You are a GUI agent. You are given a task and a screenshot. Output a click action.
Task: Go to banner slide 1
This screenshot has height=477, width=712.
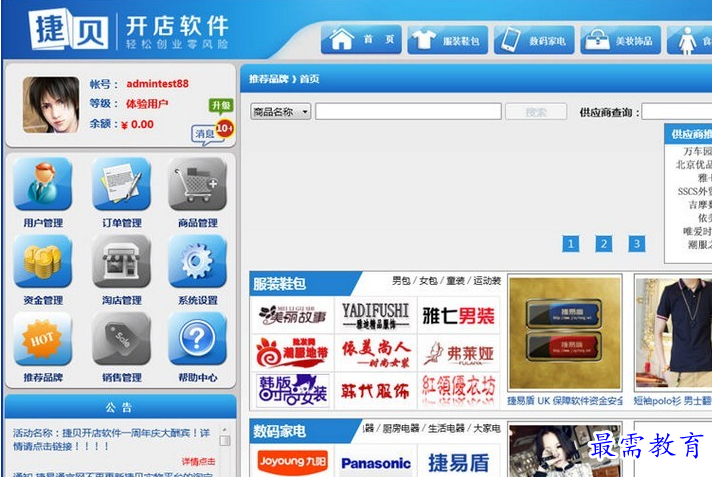point(570,244)
